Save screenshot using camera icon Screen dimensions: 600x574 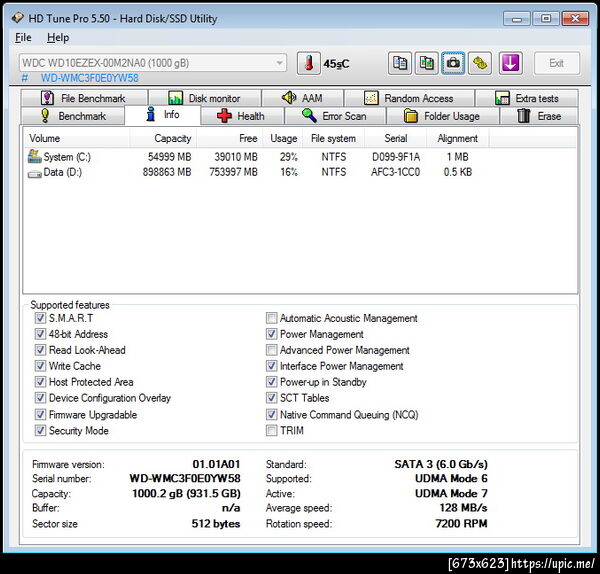(453, 63)
